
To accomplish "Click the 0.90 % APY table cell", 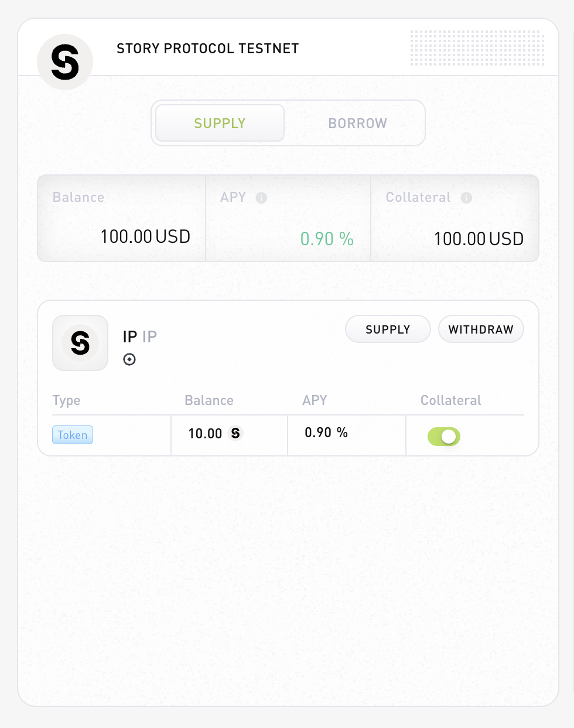I will coord(347,435).
